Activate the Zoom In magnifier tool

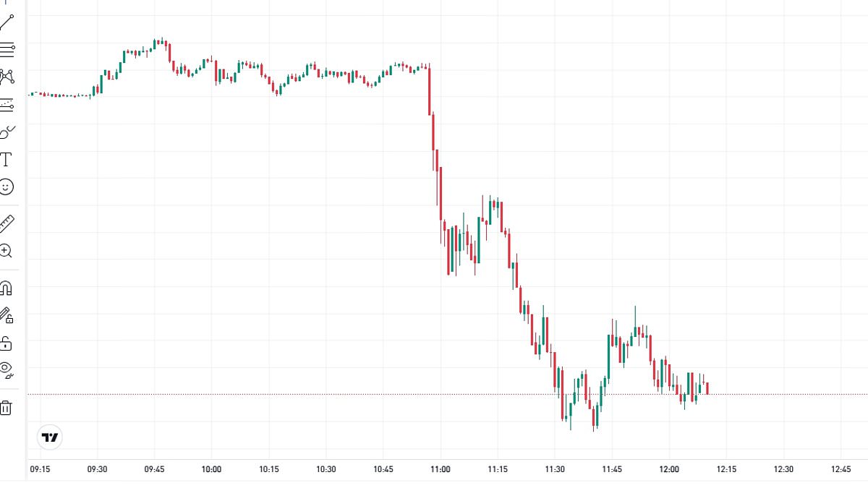coord(7,250)
